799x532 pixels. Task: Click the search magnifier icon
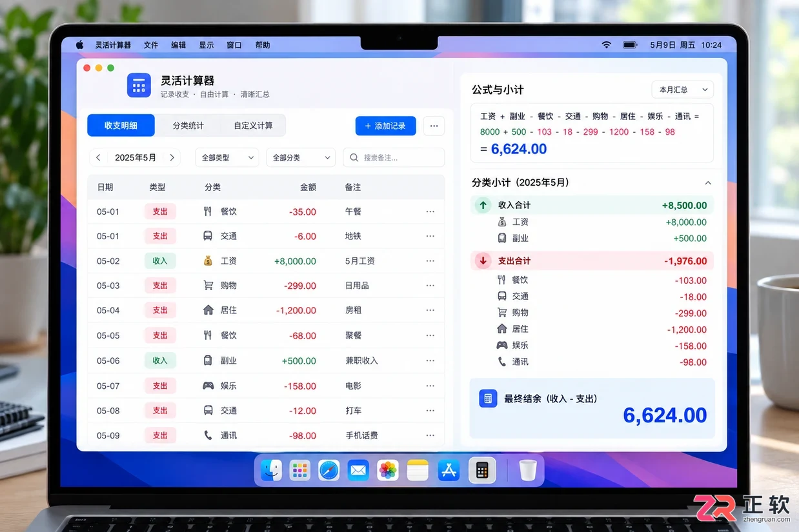[354, 157]
